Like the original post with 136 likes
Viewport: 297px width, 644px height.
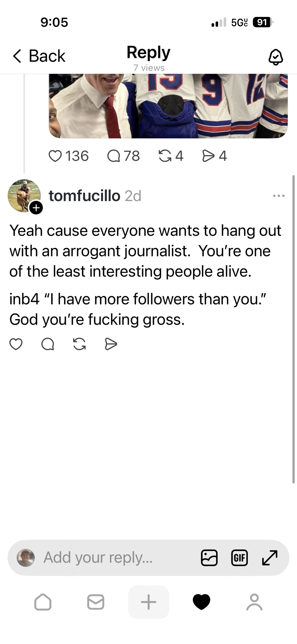pyautogui.click(x=55, y=156)
